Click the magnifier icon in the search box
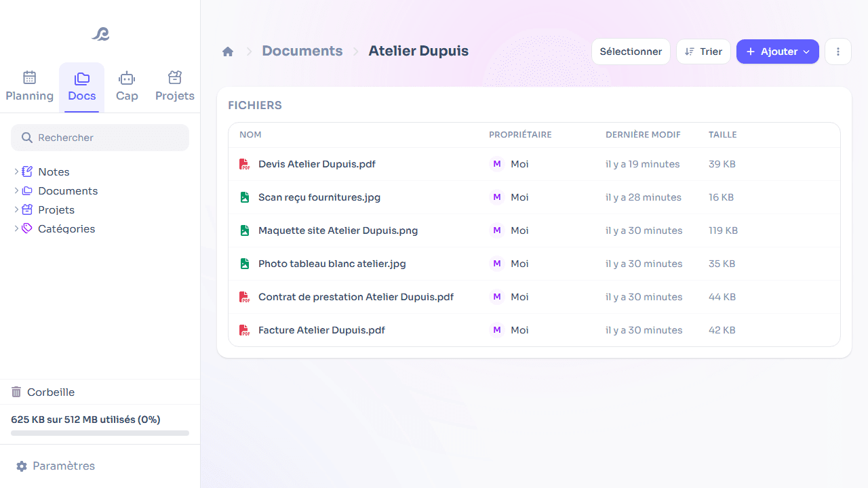868x488 pixels. (27, 138)
